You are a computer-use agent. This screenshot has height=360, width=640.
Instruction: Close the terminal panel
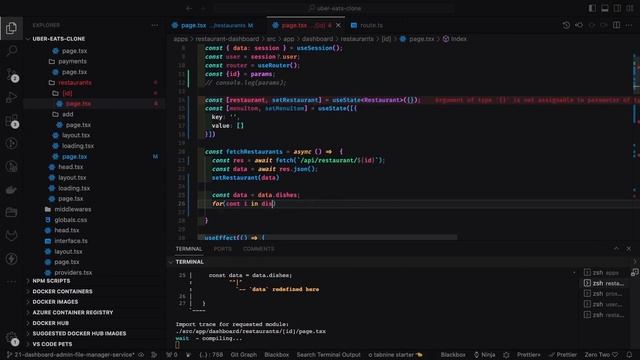click(x=629, y=249)
